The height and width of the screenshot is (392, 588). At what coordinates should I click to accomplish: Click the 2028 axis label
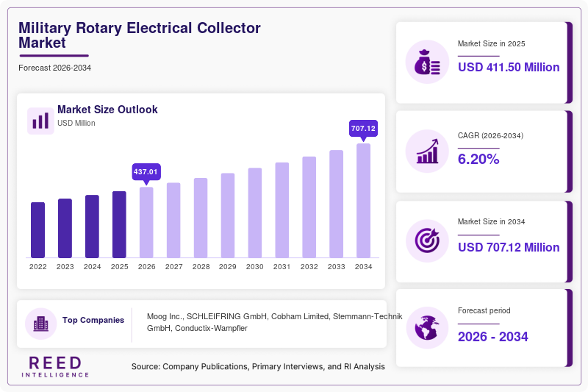(x=201, y=267)
